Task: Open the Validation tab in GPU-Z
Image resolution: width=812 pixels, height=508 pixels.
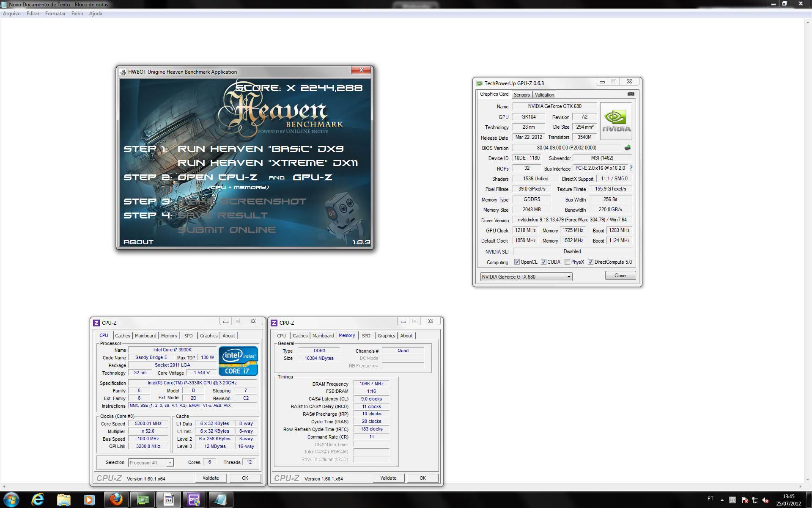Action: point(544,95)
